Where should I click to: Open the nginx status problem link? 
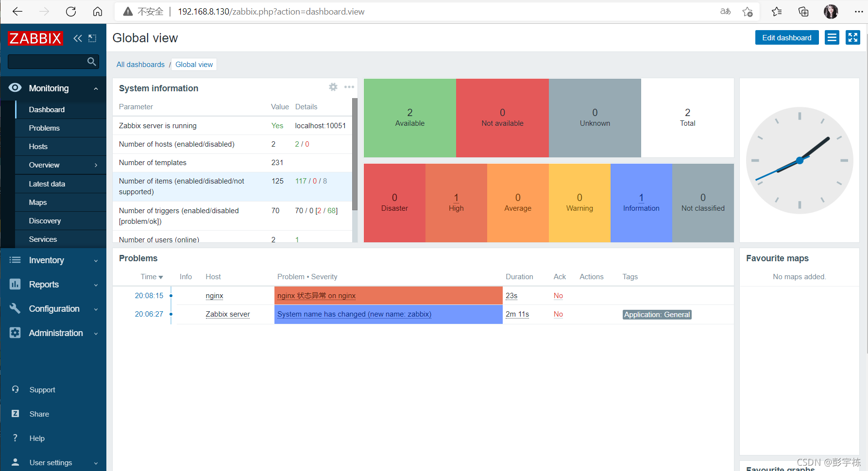click(316, 296)
